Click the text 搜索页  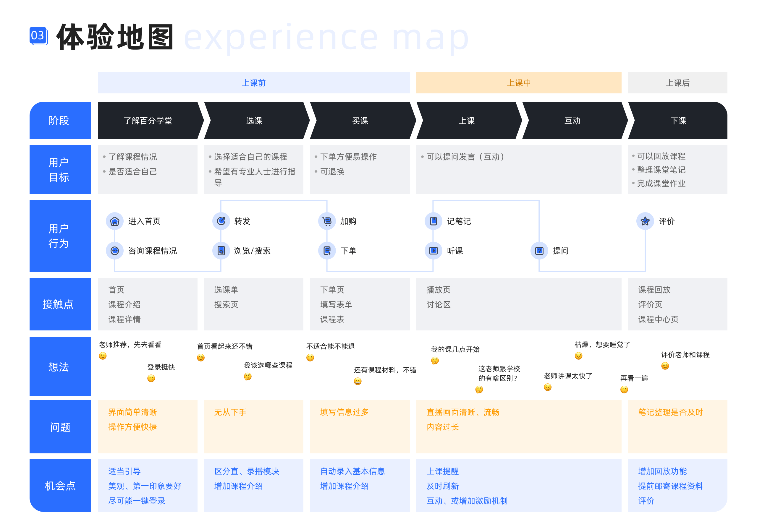pyautogui.click(x=226, y=304)
